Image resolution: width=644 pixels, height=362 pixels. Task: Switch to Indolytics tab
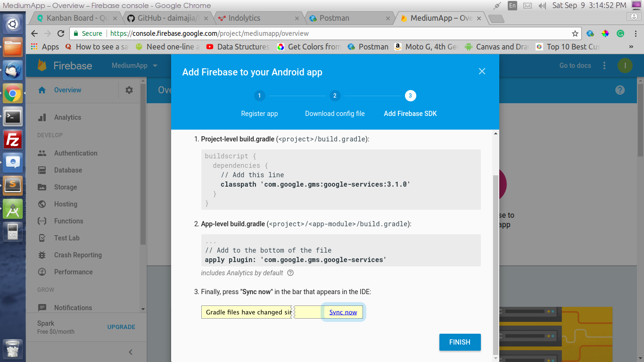point(258,18)
